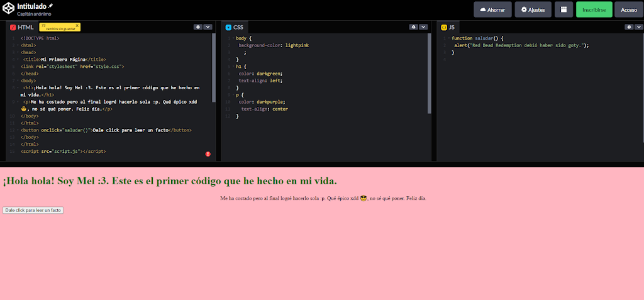Click the pencil icon beside Intitulado title
This screenshot has width=644, height=300.
tap(51, 6)
